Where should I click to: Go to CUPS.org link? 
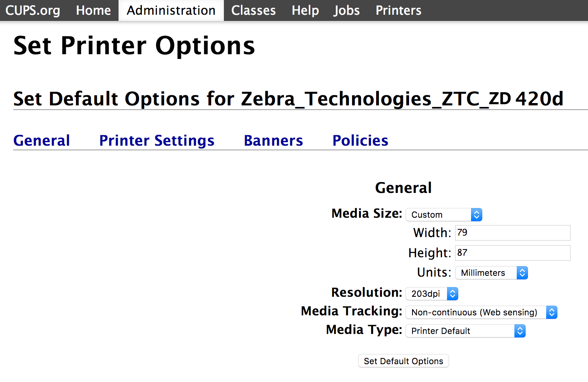(33, 10)
